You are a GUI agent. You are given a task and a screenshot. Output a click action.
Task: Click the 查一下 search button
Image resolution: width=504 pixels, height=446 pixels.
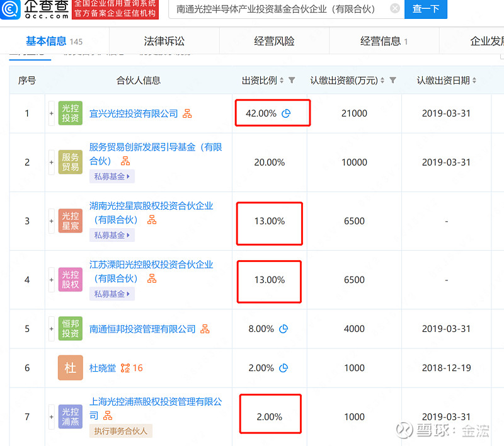426,9
